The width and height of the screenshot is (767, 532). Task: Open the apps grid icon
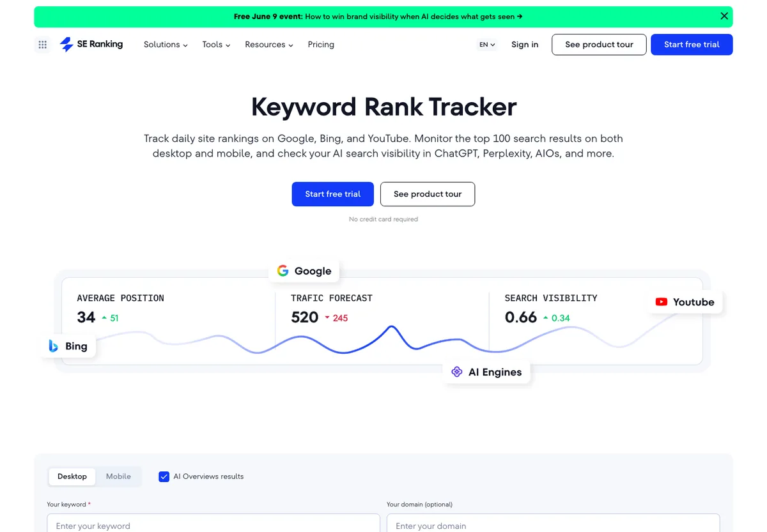click(x=43, y=45)
